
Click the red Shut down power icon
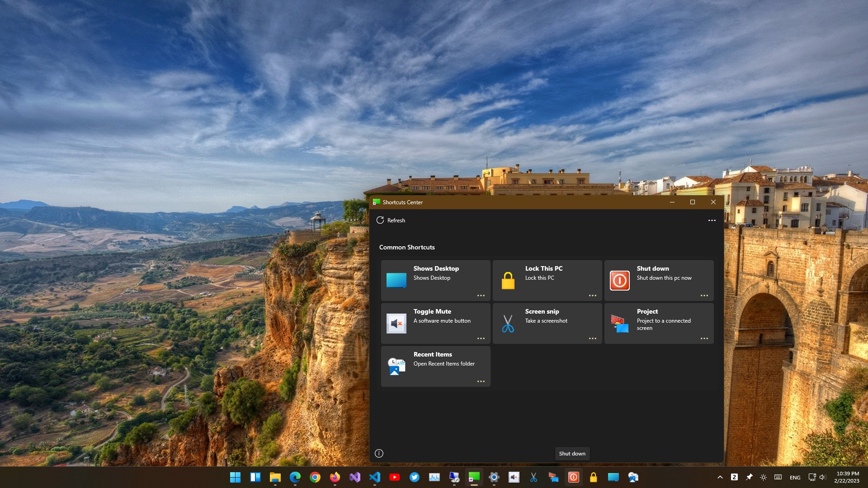pyautogui.click(x=619, y=281)
